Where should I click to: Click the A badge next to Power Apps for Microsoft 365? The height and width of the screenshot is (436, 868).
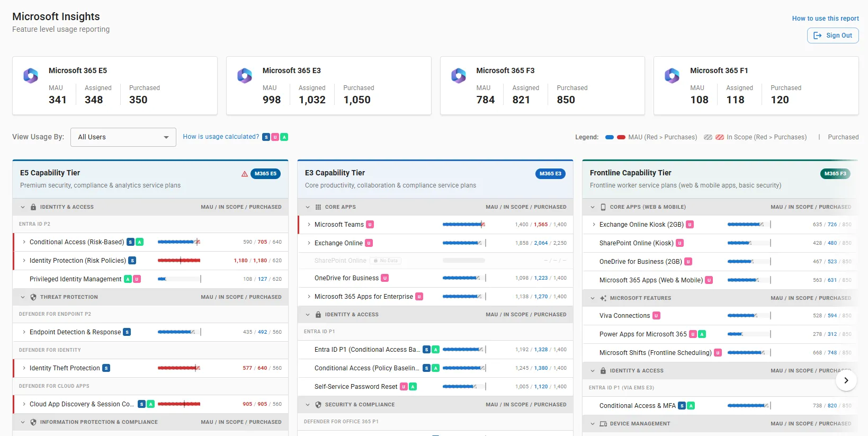tap(702, 334)
